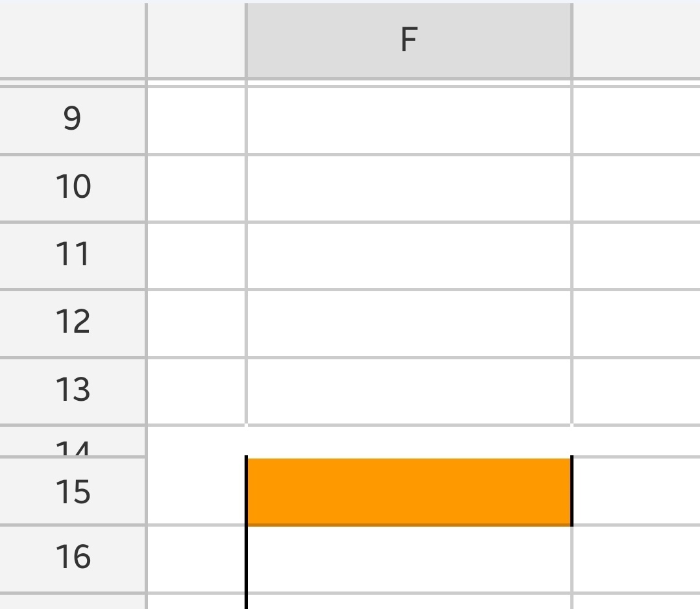This screenshot has height=609, width=700.
Task: Select the row 12 header
Action: pyautogui.click(x=72, y=324)
